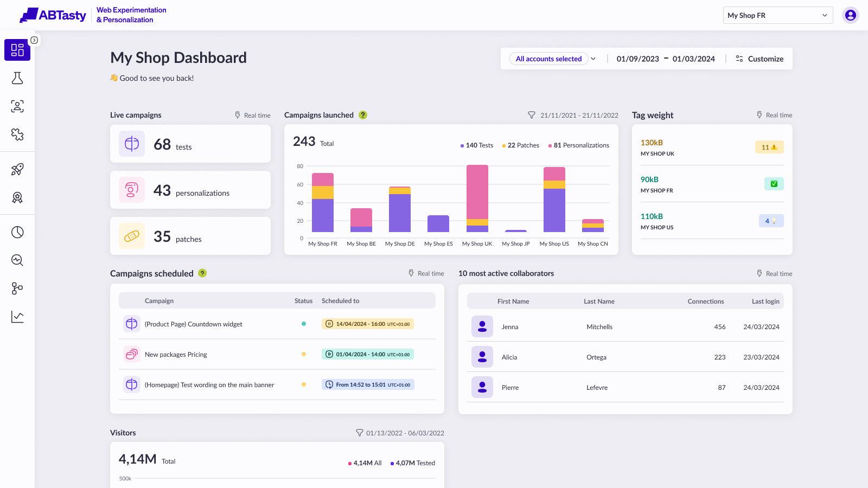Image resolution: width=868 pixels, height=488 pixels.
Task: Click the personalization person icon in sidebar
Action: pos(17,106)
